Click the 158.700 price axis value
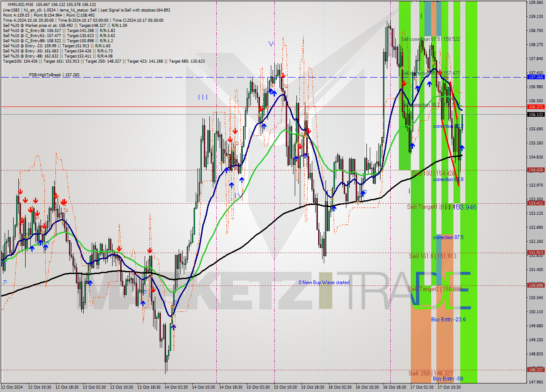 point(536,31)
